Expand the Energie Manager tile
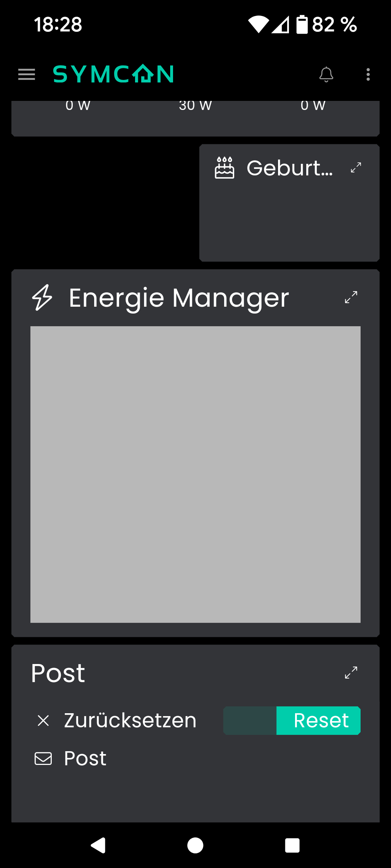Image resolution: width=391 pixels, height=868 pixels. tap(351, 297)
